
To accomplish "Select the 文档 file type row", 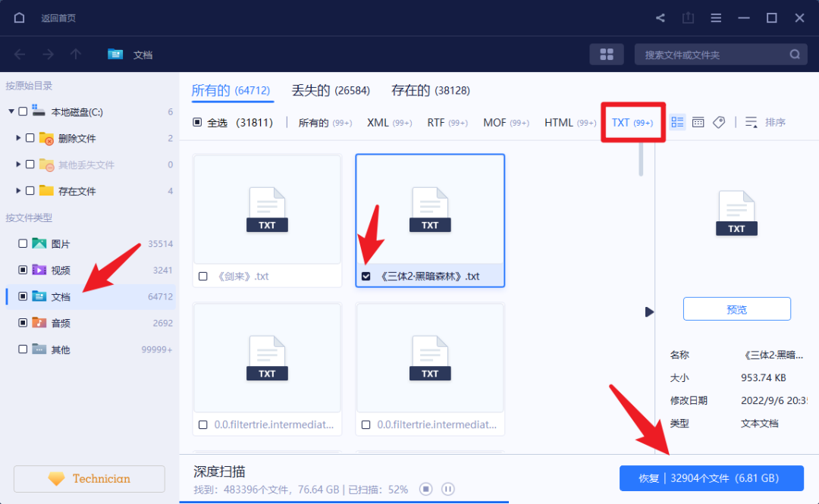I will click(x=90, y=296).
